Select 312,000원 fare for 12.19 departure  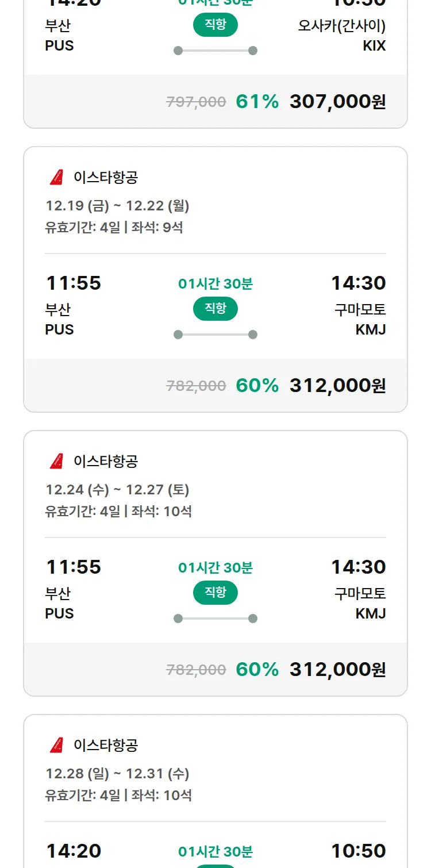coord(337,386)
